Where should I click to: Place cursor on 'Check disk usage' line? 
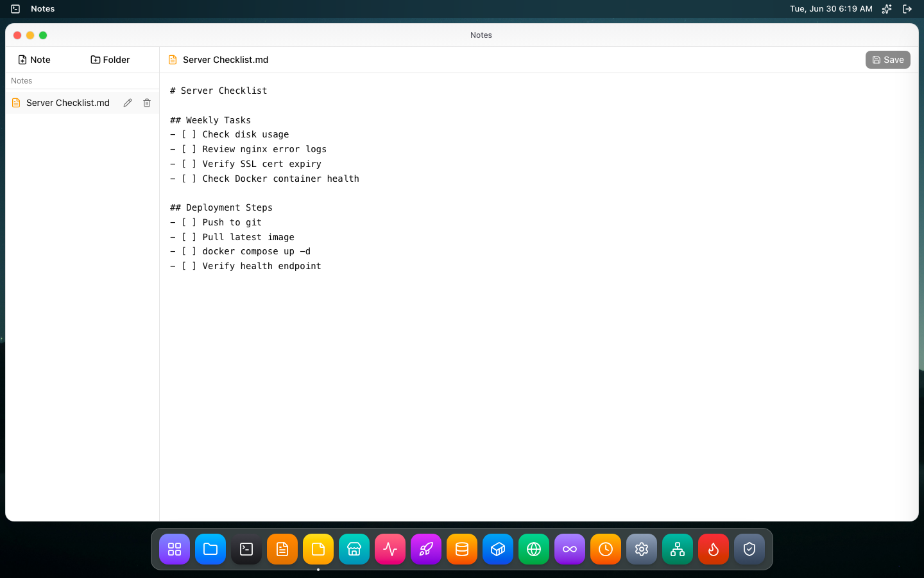230,134
